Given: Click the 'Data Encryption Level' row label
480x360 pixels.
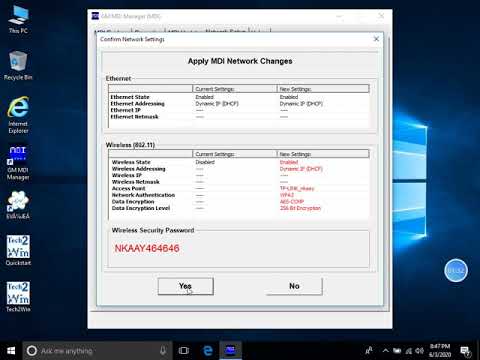Looking at the screenshot, I should pyautogui.click(x=141, y=208).
